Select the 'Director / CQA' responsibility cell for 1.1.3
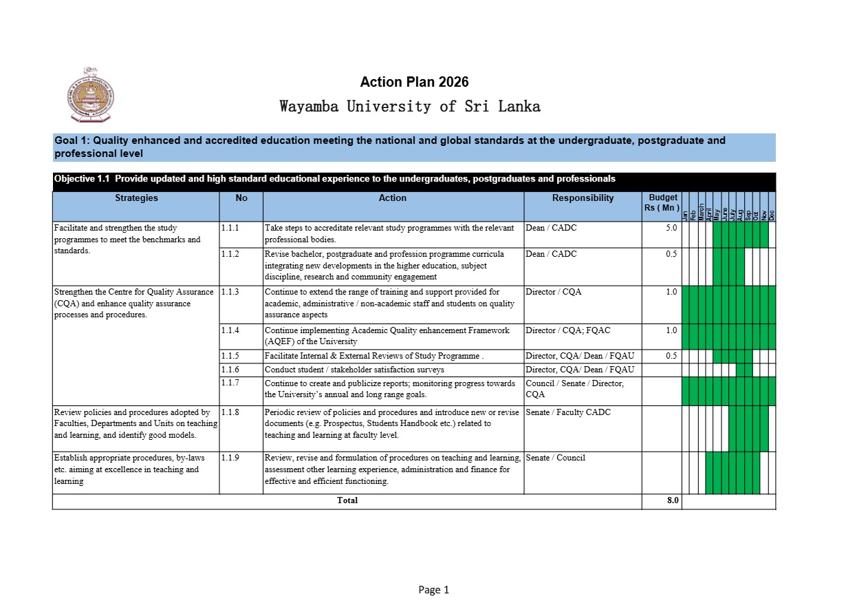Image resolution: width=868 pixels, height=614 pixels. coord(583,304)
